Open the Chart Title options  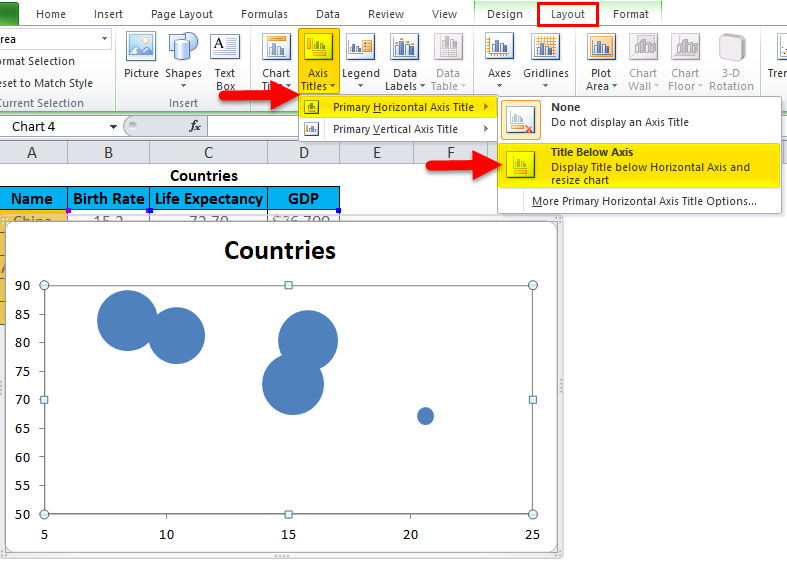click(x=276, y=61)
